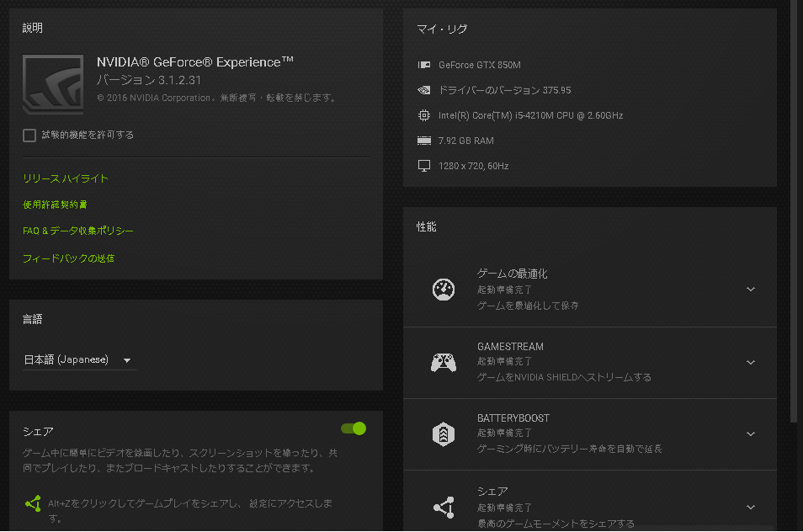The height and width of the screenshot is (532, 803).
Task: Expand the GAMESTREAM row chevron
Action: 751,363
